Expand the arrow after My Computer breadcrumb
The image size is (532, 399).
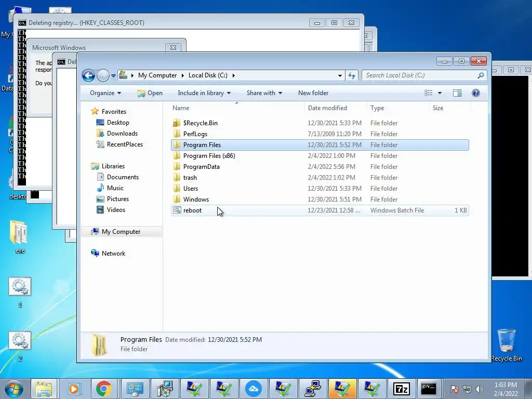click(182, 75)
